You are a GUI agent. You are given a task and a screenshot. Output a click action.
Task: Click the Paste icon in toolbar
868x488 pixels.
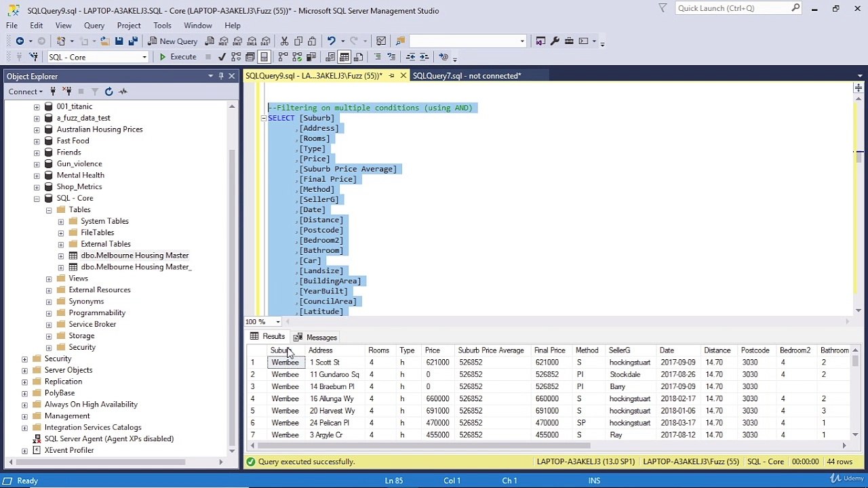point(312,41)
